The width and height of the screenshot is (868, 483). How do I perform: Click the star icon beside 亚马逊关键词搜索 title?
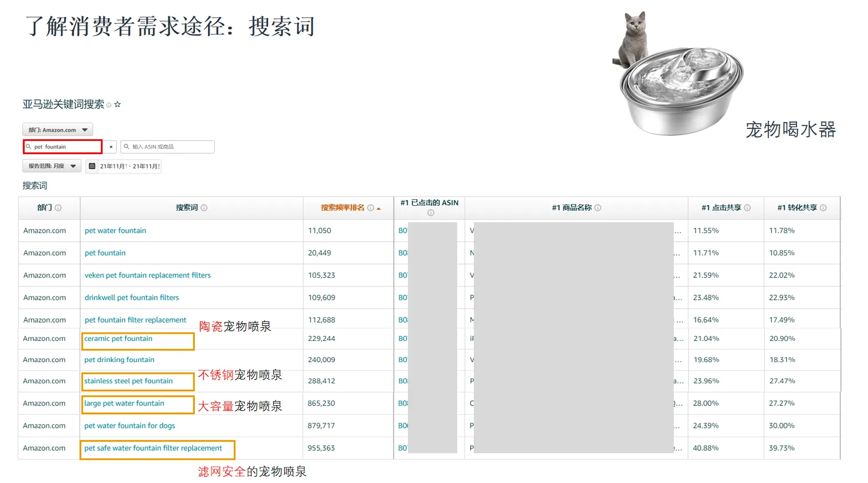pyautogui.click(x=118, y=104)
